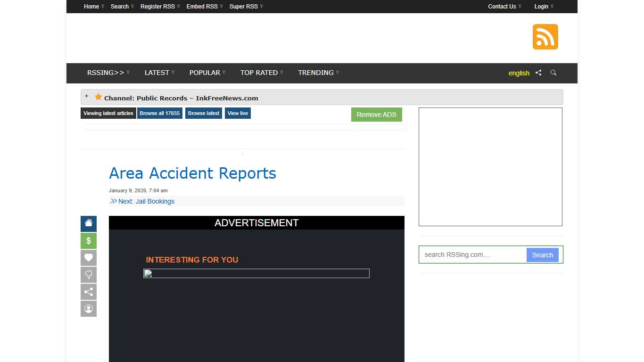This screenshot has height=362, width=644.
Task: Click the green dollar donation icon
Action: (88, 240)
